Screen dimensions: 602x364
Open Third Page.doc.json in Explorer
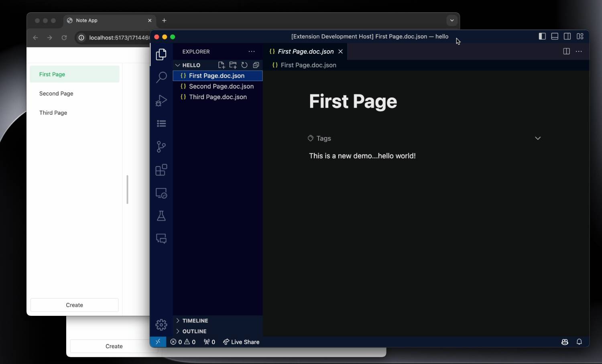[x=218, y=97]
